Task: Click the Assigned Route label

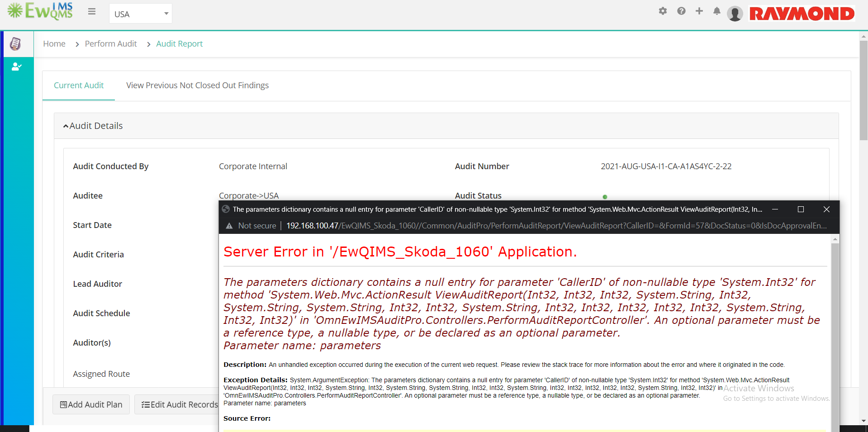Action: pyautogui.click(x=101, y=374)
